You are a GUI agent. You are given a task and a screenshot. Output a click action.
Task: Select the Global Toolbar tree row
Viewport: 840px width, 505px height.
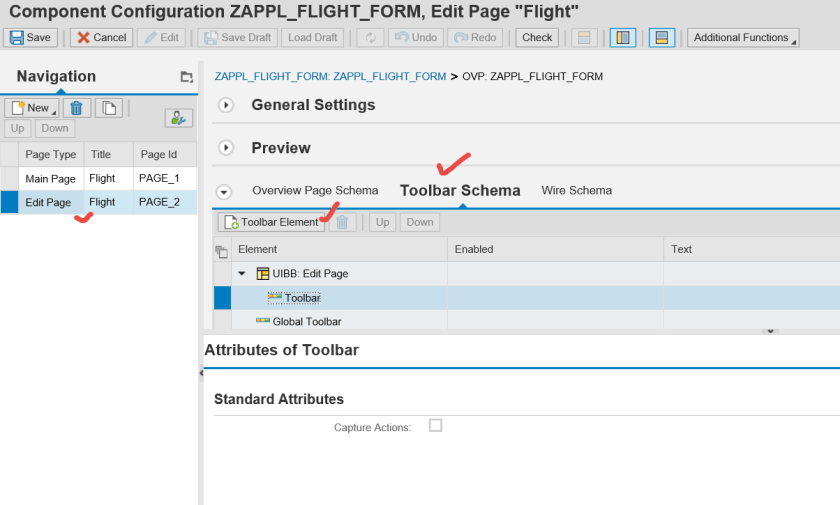click(306, 321)
